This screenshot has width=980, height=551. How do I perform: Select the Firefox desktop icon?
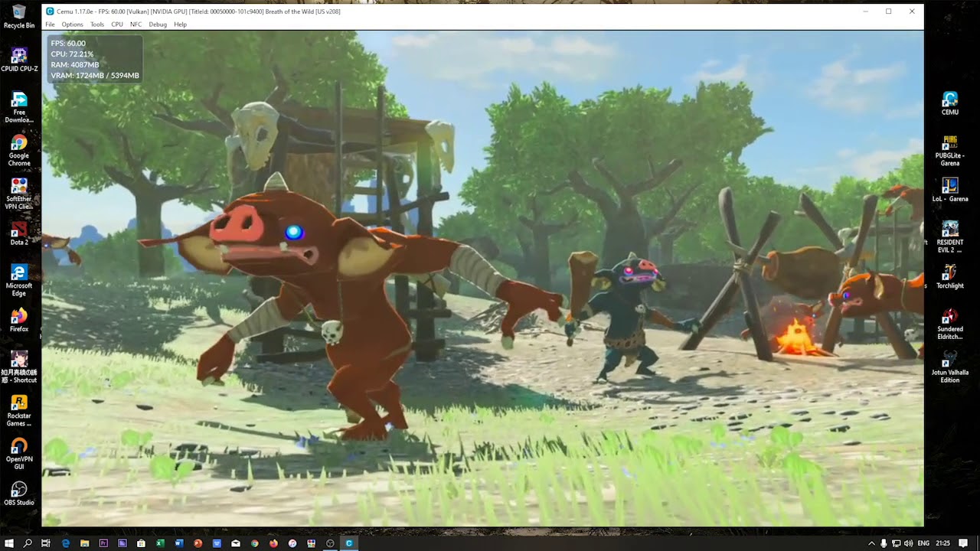[x=19, y=321]
